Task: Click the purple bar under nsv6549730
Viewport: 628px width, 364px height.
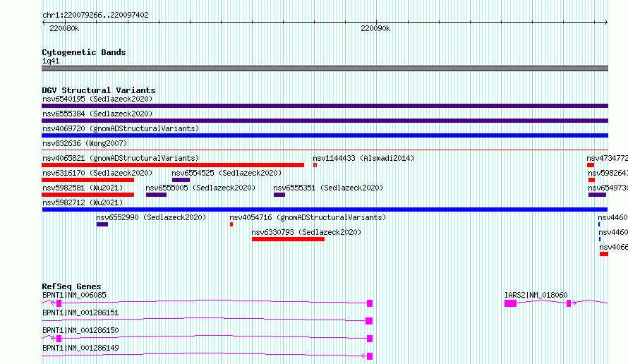Action: pyautogui.click(x=597, y=195)
